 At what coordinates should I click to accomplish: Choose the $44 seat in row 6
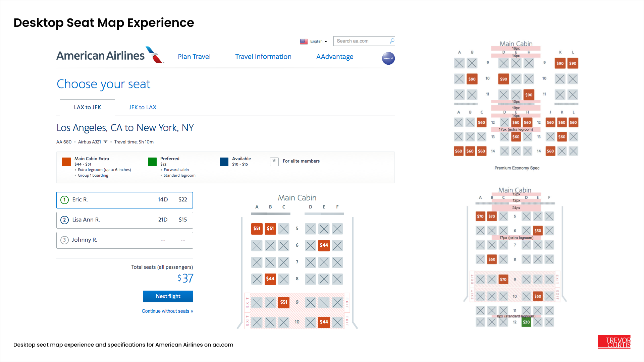(324, 245)
